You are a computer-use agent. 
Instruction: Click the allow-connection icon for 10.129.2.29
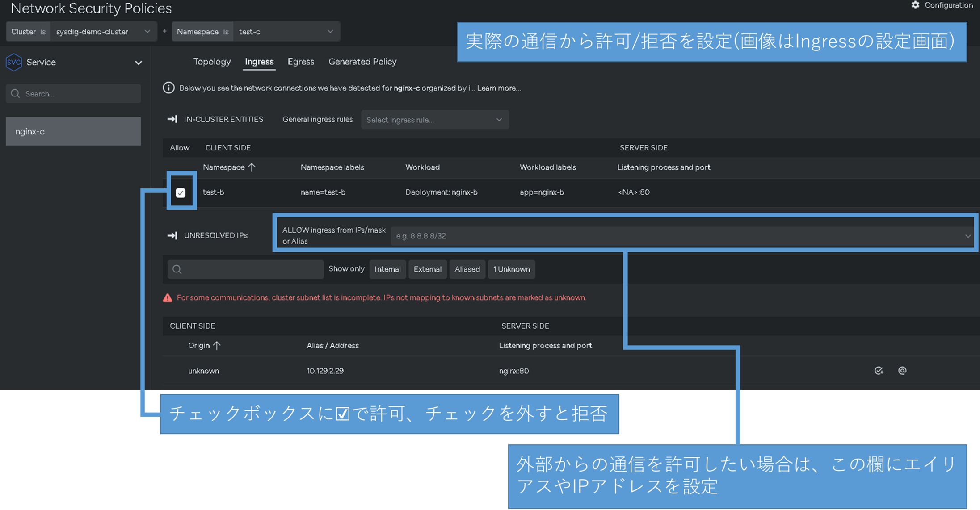879,371
